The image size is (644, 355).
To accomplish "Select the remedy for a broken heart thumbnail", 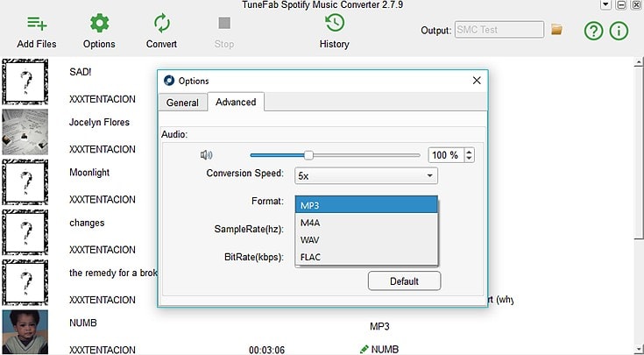I will click(25, 282).
